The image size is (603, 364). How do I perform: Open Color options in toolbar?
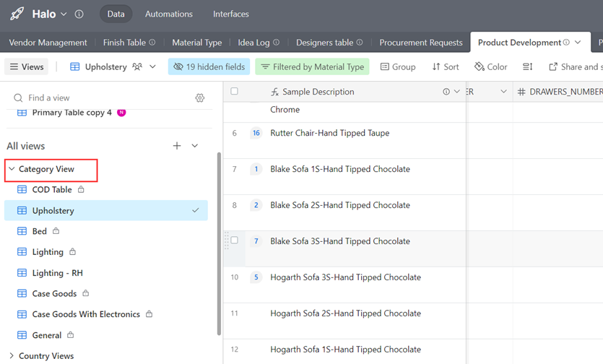(491, 66)
